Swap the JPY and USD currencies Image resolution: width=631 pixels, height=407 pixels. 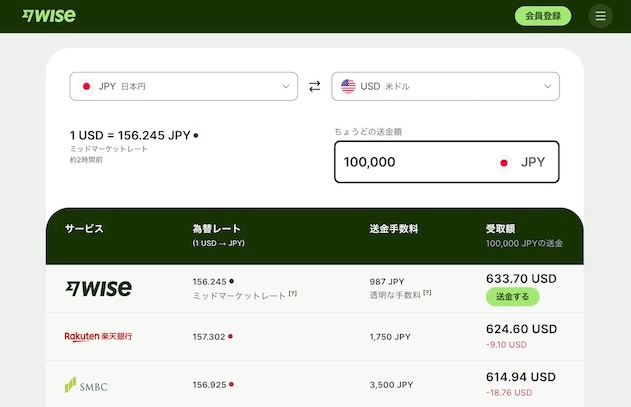pyautogui.click(x=315, y=86)
